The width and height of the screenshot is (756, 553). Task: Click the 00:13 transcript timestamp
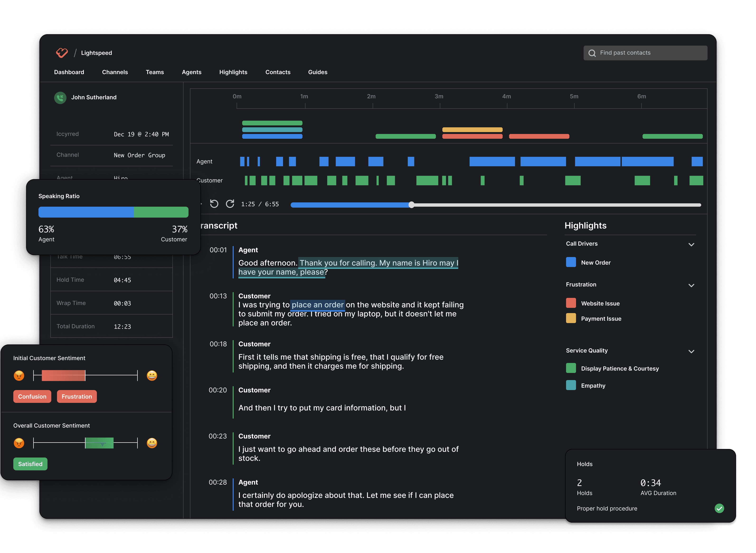[218, 296]
